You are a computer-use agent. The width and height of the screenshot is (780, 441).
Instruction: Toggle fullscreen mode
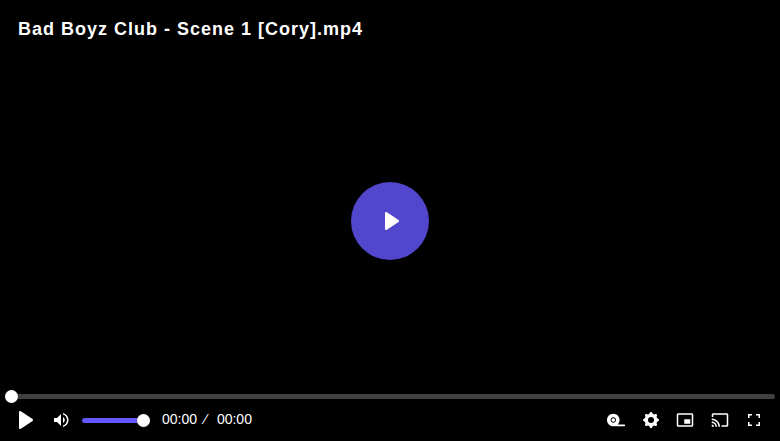(x=754, y=420)
